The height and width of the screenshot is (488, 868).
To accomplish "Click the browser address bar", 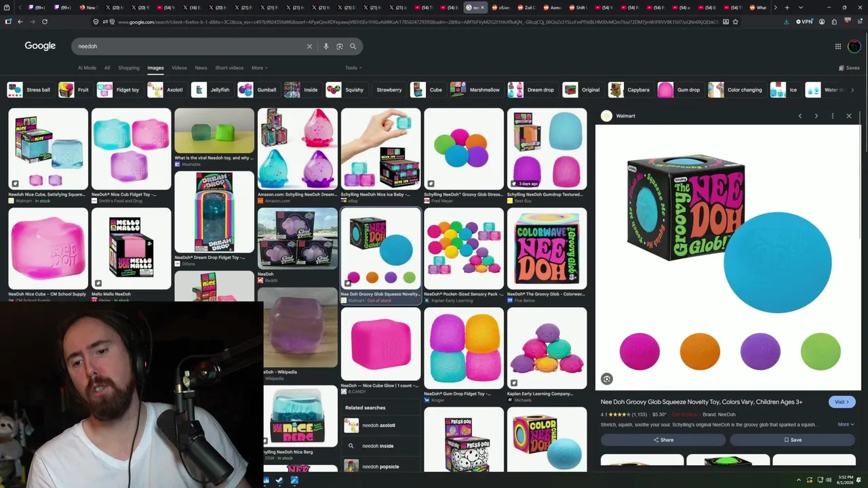I will pyautogui.click(x=417, y=22).
